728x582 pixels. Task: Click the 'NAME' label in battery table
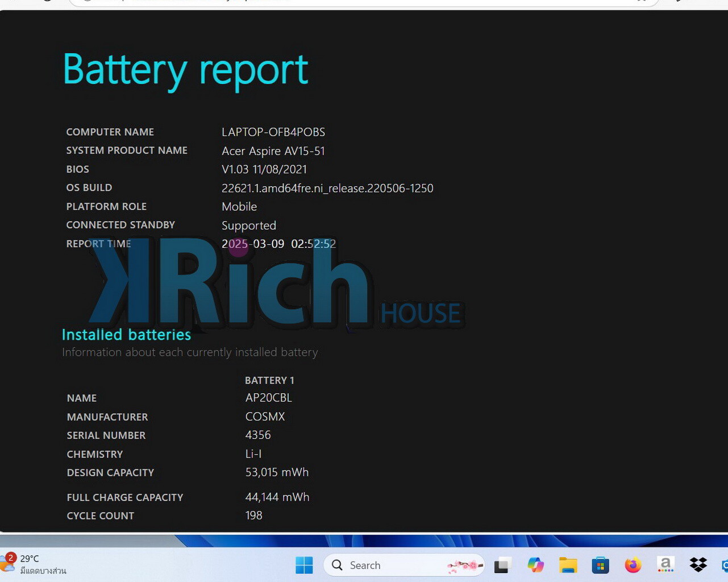pyautogui.click(x=82, y=398)
